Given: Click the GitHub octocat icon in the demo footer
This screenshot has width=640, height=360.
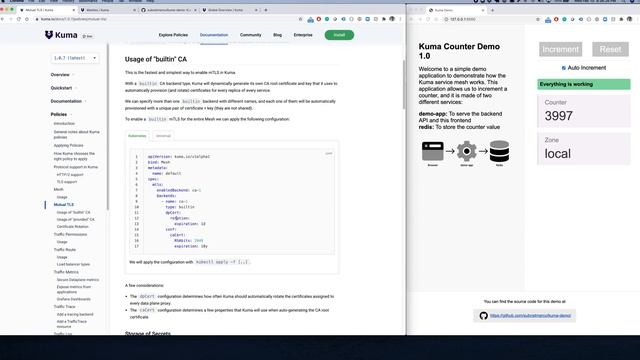Looking at the screenshot, I should pyautogui.click(x=484, y=316).
